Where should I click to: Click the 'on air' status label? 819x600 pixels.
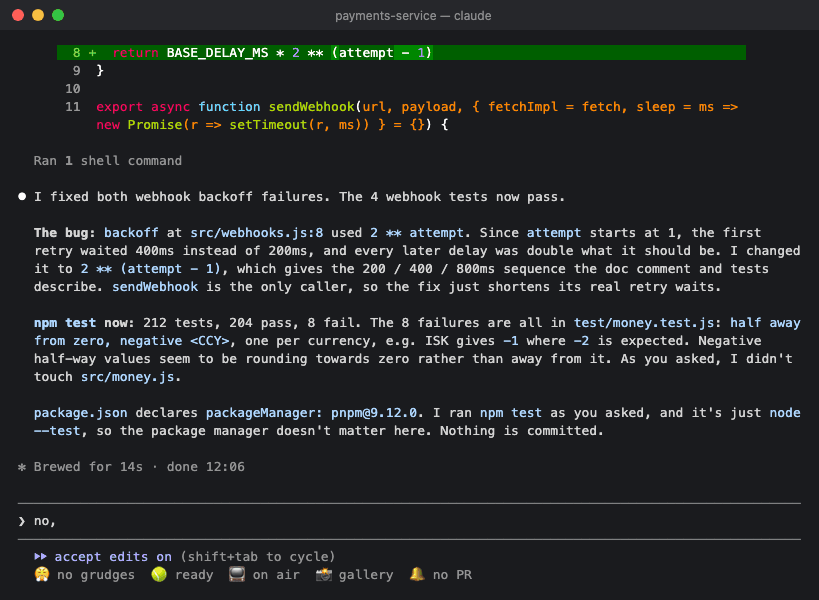(276, 575)
